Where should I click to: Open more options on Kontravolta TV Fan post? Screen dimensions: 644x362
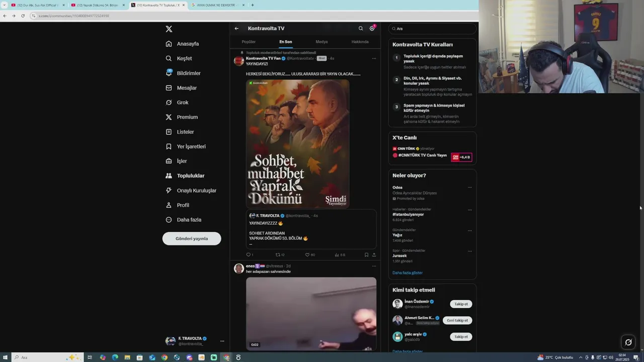coord(374,58)
